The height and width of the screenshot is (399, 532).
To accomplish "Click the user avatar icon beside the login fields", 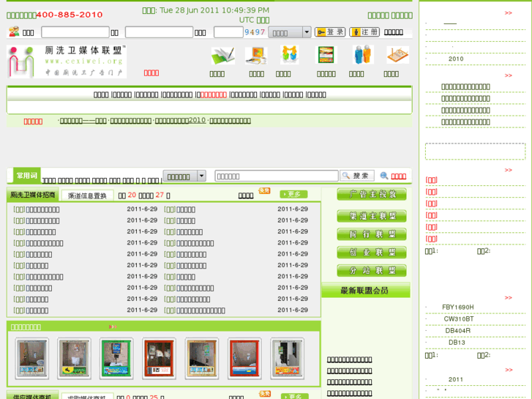I will pyautogui.click(x=14, y=32).
